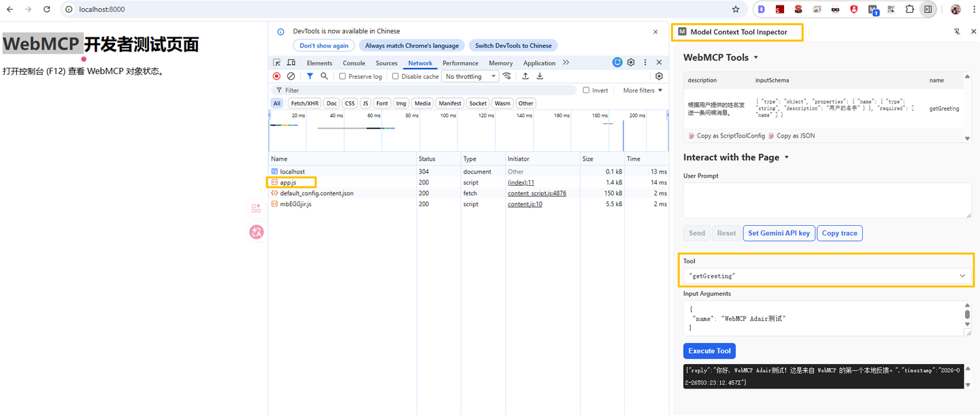Enable Disable cache checkbox
Screen dimensions: 980x415
click(395, 76)
